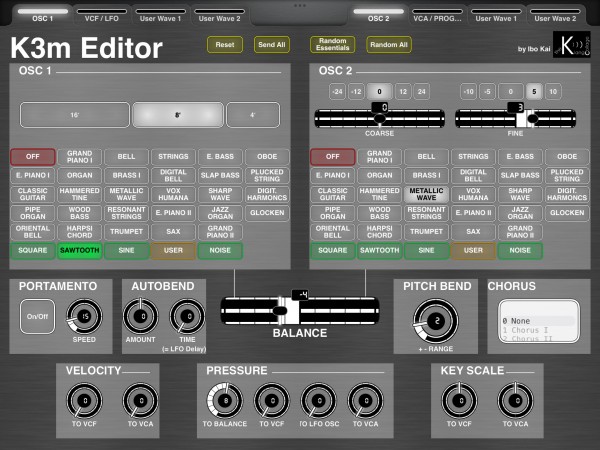Set OSC 2 fine to -5
Viewport: 600px width, 450px height.
(x=487, y=92)
